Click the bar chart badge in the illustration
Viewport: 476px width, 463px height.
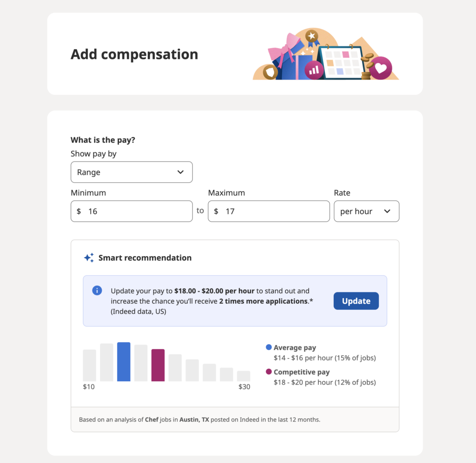point(313,69)
